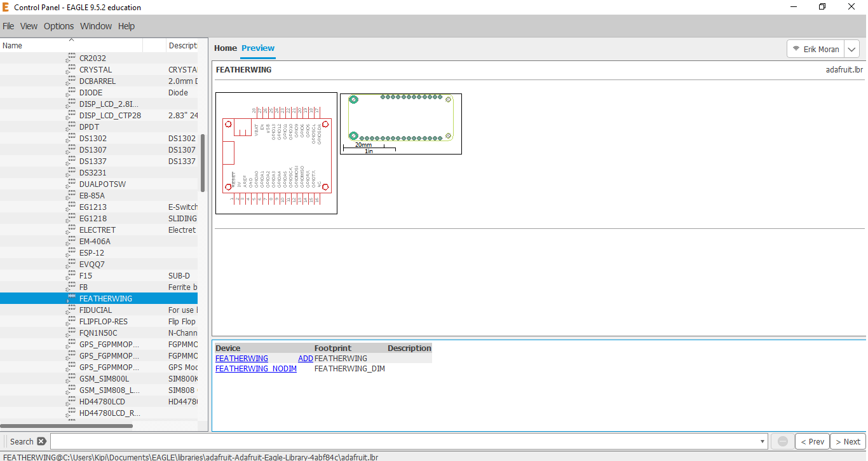Open the File menu
This screenshot has height=461, width=868.
(8, 26)
